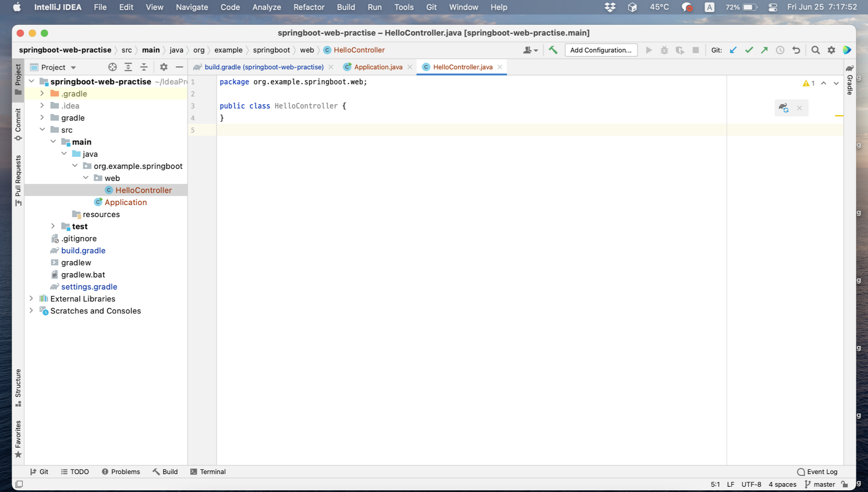Viewport: 868px width, 492px height.
Task: Click the yellow warning stripe marker
Action: point(838,116)
